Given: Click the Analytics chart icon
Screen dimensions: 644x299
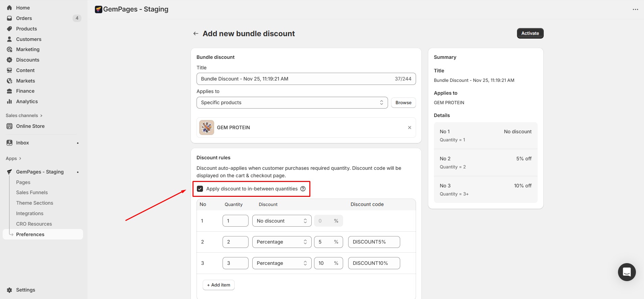Looking at the screenshot, I should point(9,101).
